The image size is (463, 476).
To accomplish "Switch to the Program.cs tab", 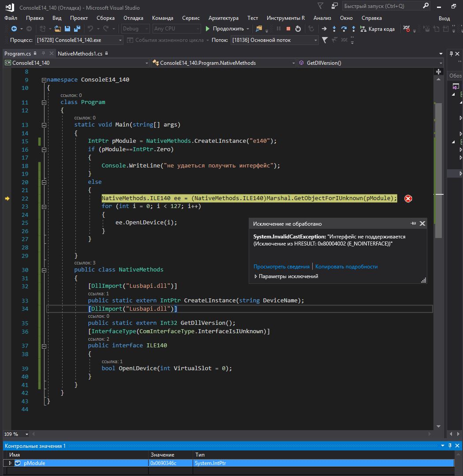I will tap(18, 53).
